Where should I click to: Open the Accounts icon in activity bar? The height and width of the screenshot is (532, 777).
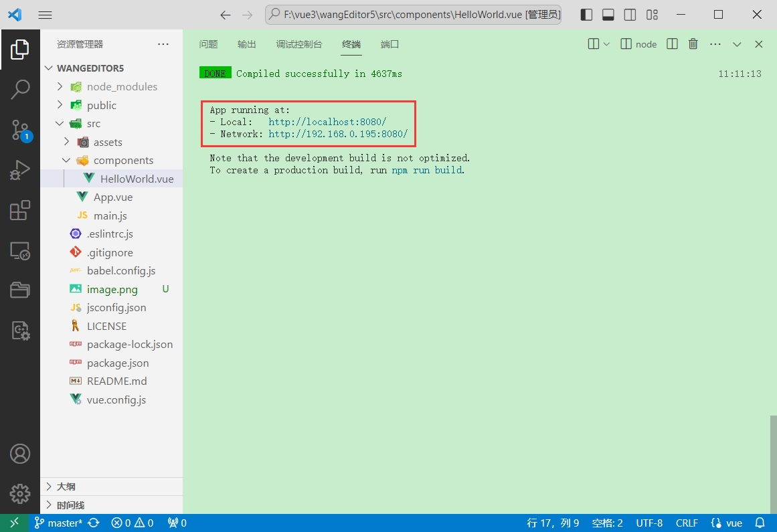pos(21,453)
